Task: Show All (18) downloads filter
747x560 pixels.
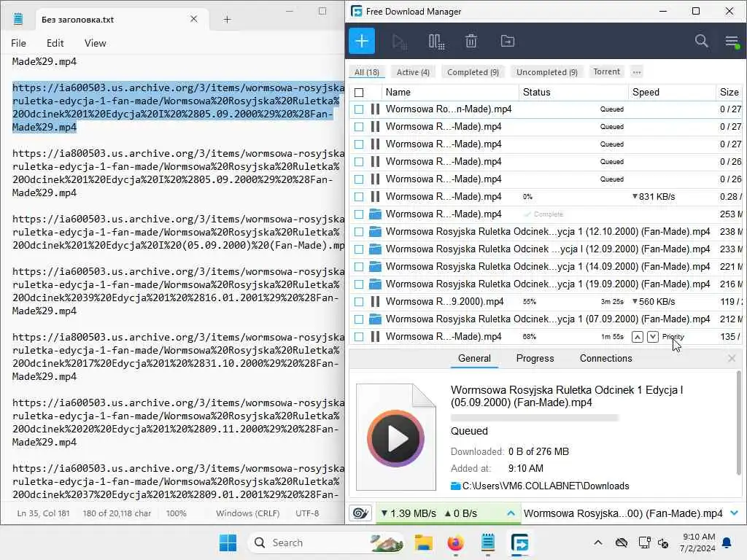Action: 367,72
